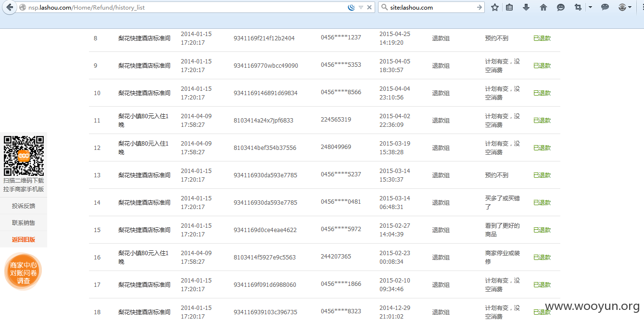Click row 14 phone 0456****0481
644x320 pixels.
click(x=341, y=201)
